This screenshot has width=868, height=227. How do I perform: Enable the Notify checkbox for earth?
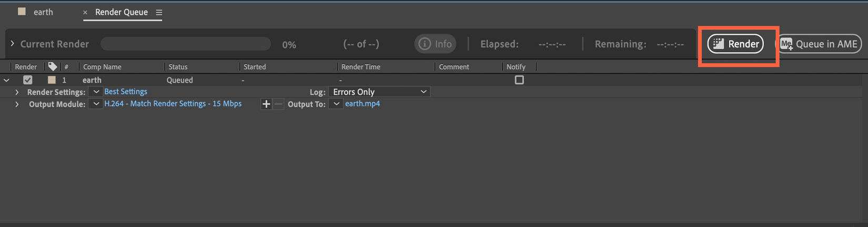point(519,80)
